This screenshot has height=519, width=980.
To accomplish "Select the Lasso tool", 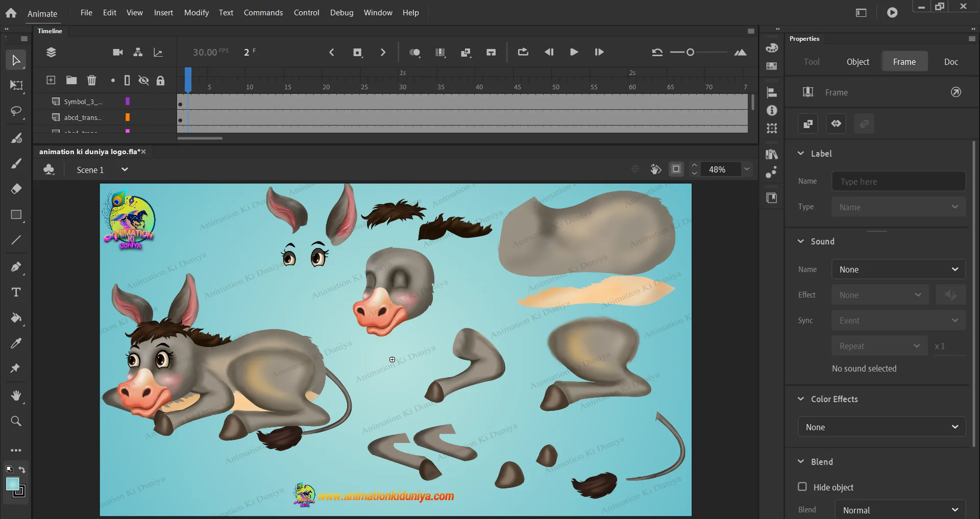I will click(x=16, y=111).
